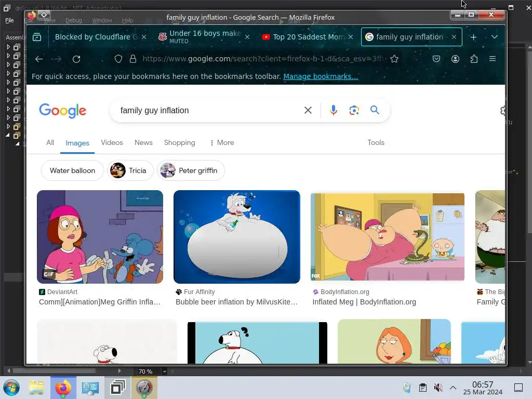Screen dimensions: 532x399
Task: Open the Show desktop notification icon
Action: [x=518, y=388]
